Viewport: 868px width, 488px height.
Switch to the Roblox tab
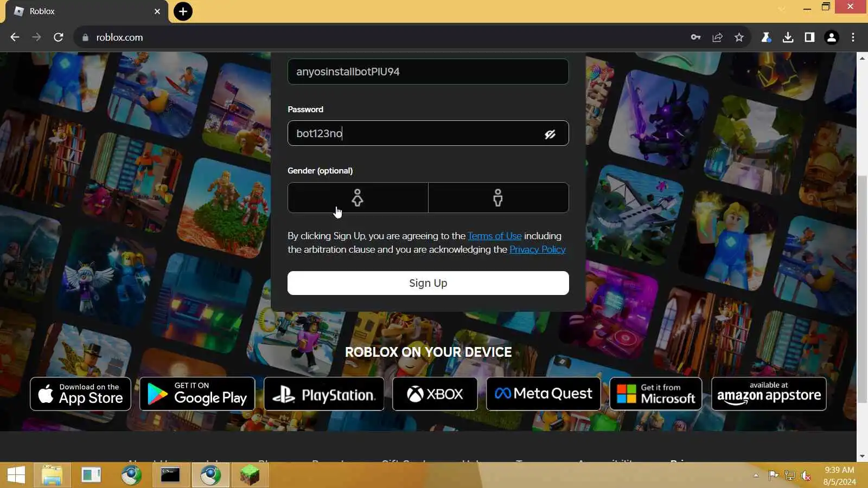click(x=87, y=11)
